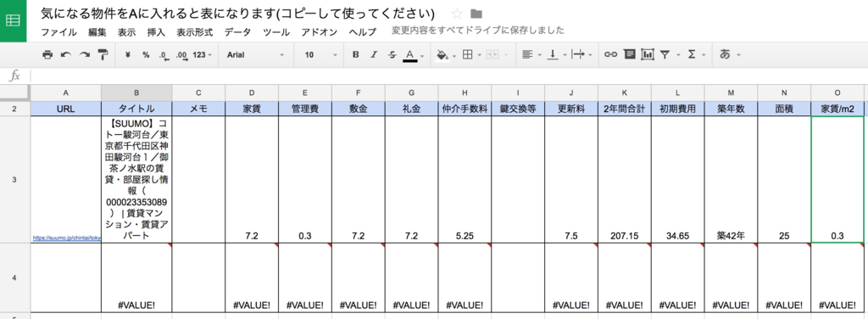Redo the last action
Image resolution: width=868 pixels, height=319 pixels.
84,54
